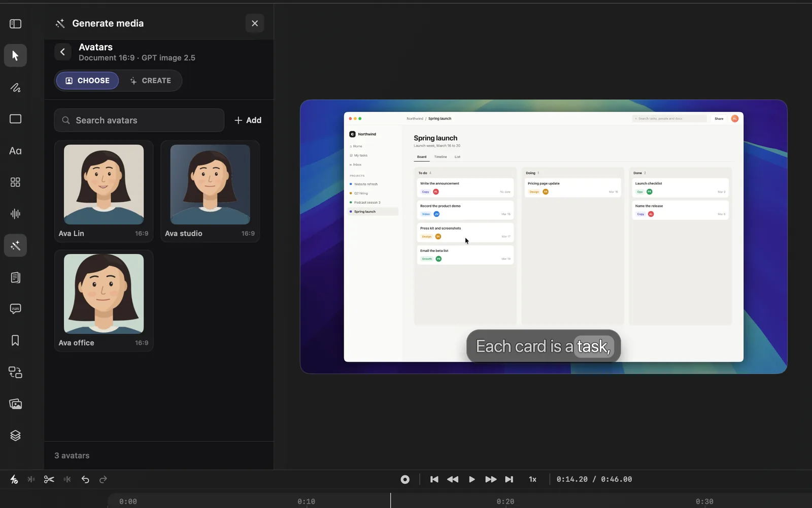Skip to the end of the video

point(509,479)
